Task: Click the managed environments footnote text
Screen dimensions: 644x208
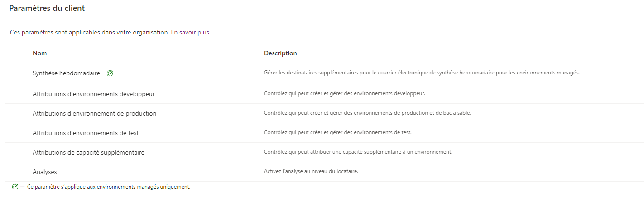Action: pos(109,187)
